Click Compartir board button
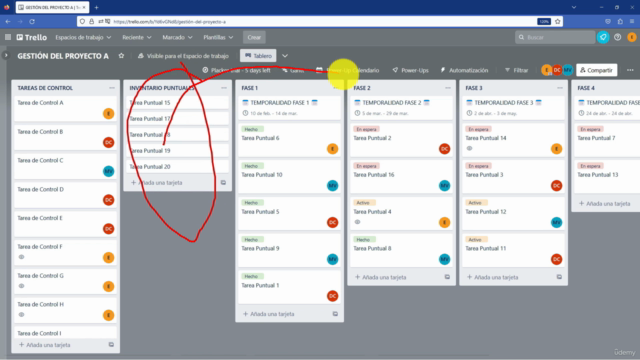This screenshot has width=640, height=360. click(596, 70)
